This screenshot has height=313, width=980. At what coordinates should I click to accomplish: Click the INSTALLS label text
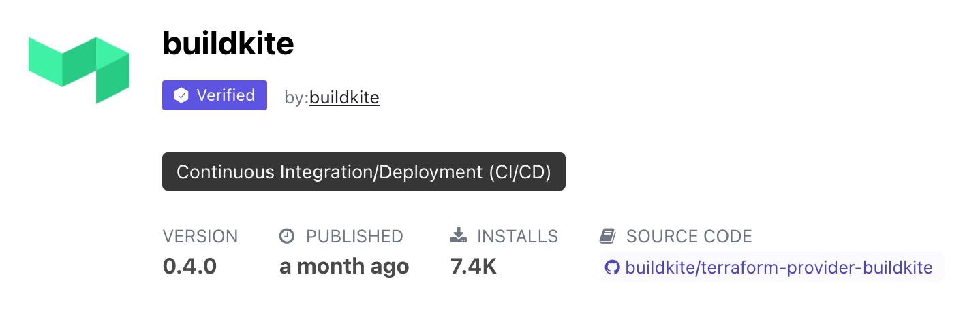[x=517, y=236]
